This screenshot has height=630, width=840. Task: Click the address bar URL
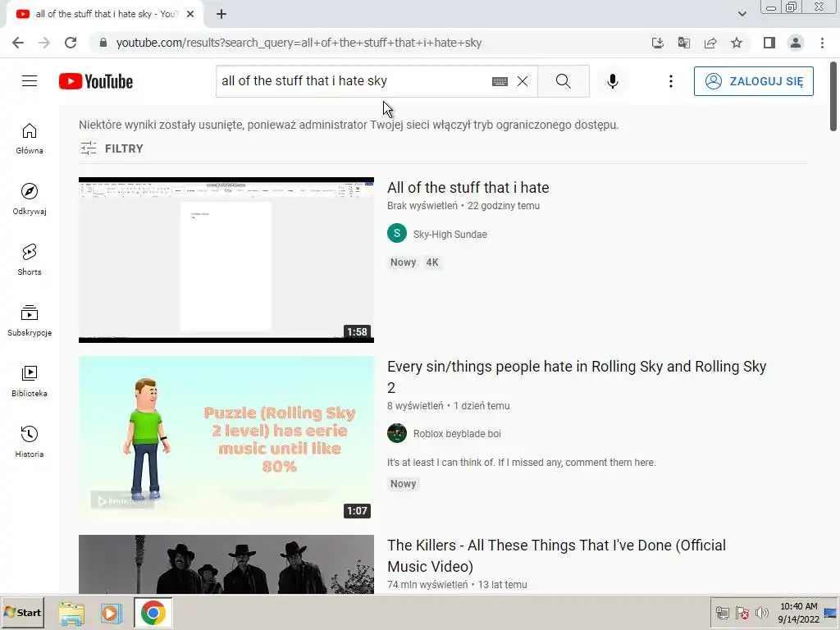(299, 43)
